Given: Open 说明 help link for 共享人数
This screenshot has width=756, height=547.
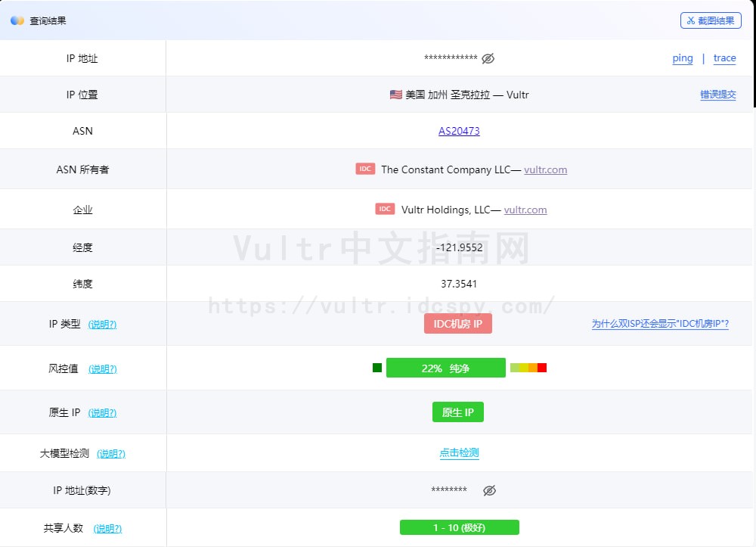Looking at the screenshot, I should (x=107, y=529).
